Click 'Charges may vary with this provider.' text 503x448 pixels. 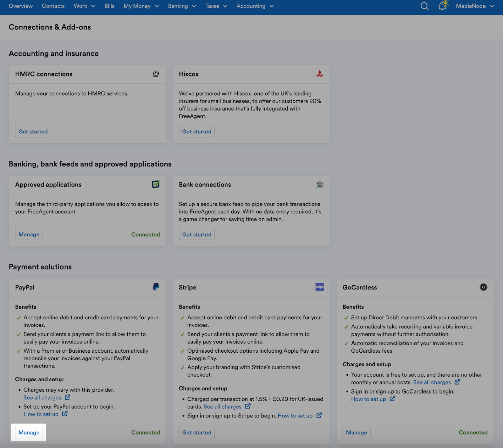click(x=69, y=390)
